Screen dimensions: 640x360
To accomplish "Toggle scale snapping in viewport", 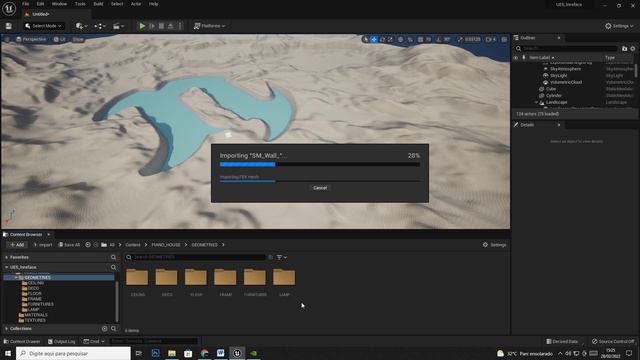I will (x=460, y=39).
